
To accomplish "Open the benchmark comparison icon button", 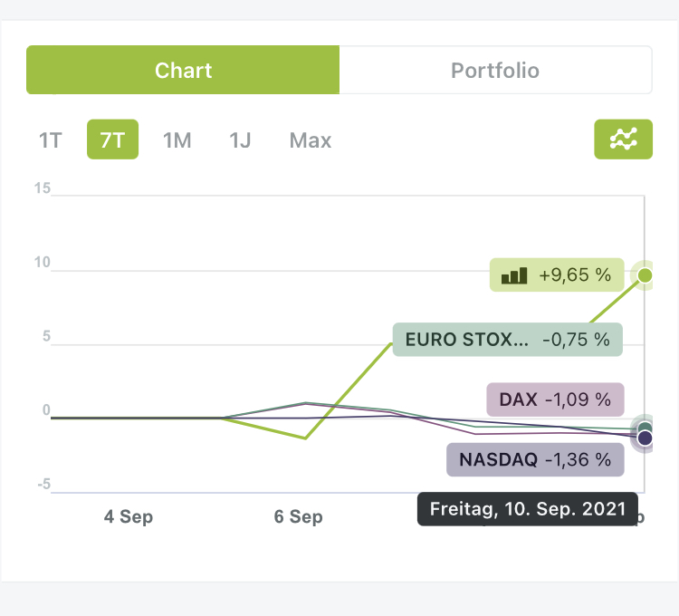I will coord(623,140).
